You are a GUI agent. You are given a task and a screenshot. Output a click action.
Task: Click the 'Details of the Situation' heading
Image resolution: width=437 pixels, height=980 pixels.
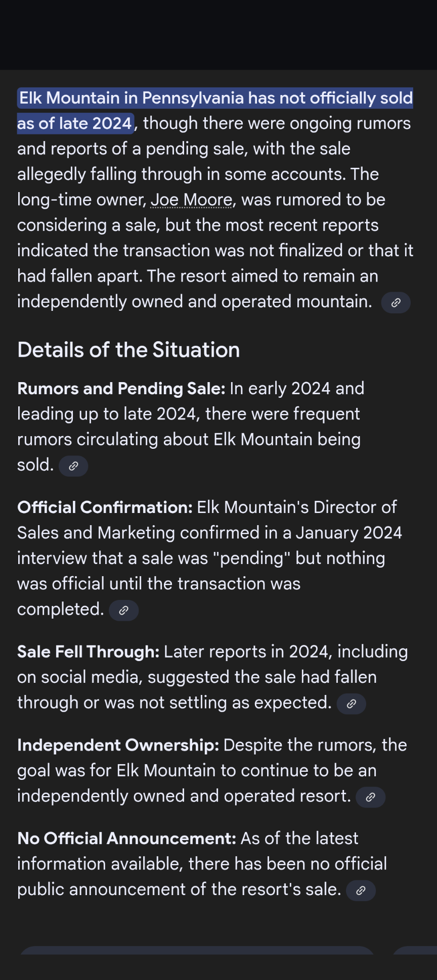click(128, 350)
